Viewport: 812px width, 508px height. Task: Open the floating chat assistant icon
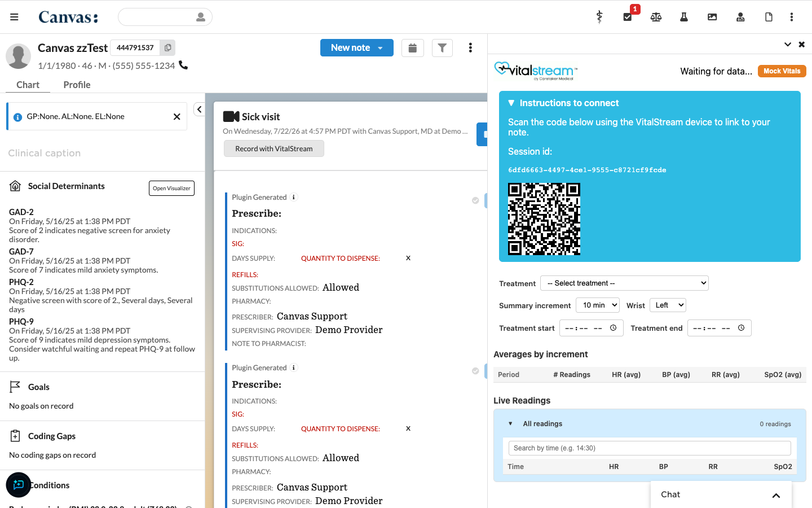[19, 485]
